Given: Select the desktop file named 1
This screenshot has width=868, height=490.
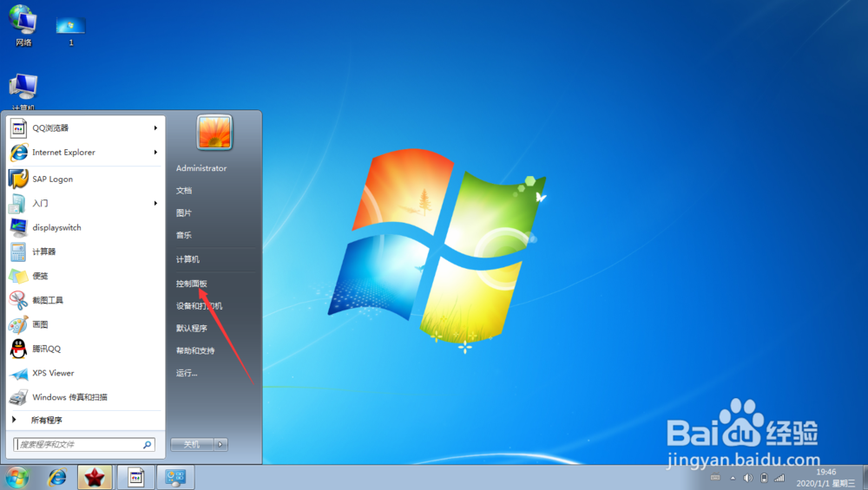Looking at the screenshot, I should (71, 31).
